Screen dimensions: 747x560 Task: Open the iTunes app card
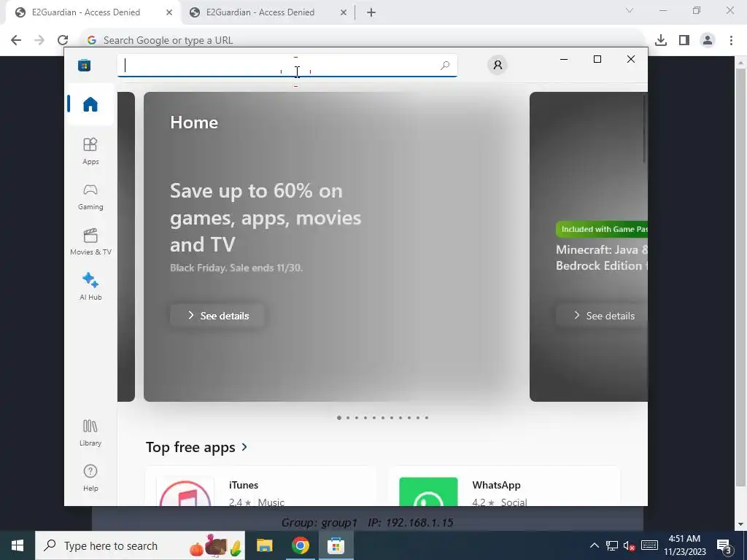[x=260, y=486]
